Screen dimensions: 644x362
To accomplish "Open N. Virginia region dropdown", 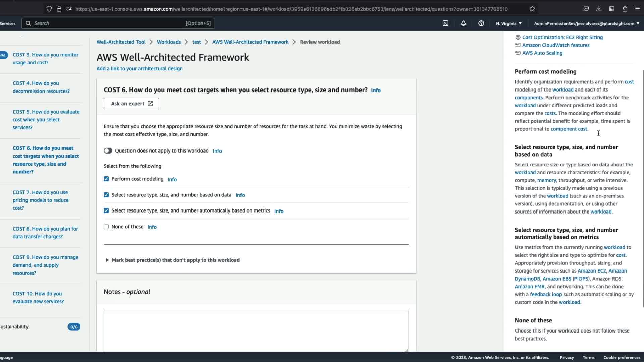I will coord(508,23).
